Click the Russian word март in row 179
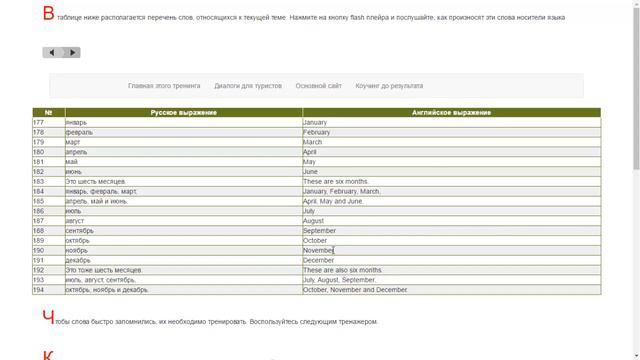 tap(73, 142)
